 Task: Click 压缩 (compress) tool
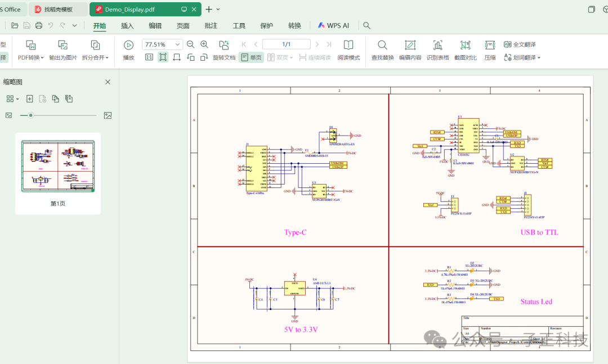pyautogui.click(x=490, y=51)
